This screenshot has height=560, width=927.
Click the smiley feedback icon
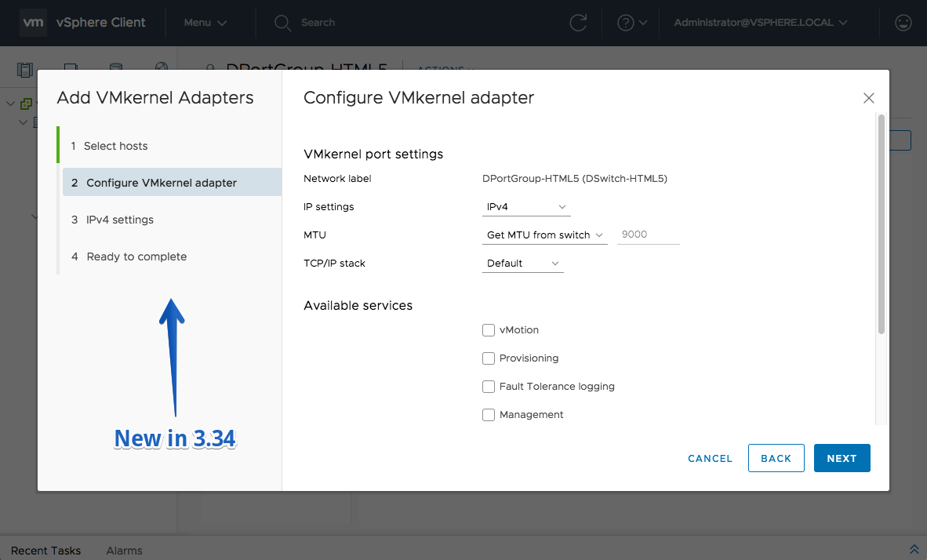pyautogui.click(x=903, y=23)
